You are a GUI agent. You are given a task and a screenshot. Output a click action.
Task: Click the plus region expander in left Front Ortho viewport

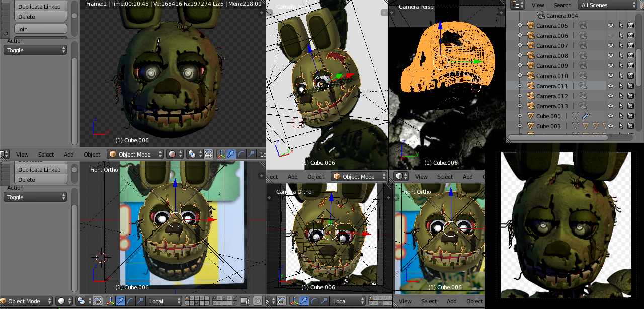click(262, 176)
